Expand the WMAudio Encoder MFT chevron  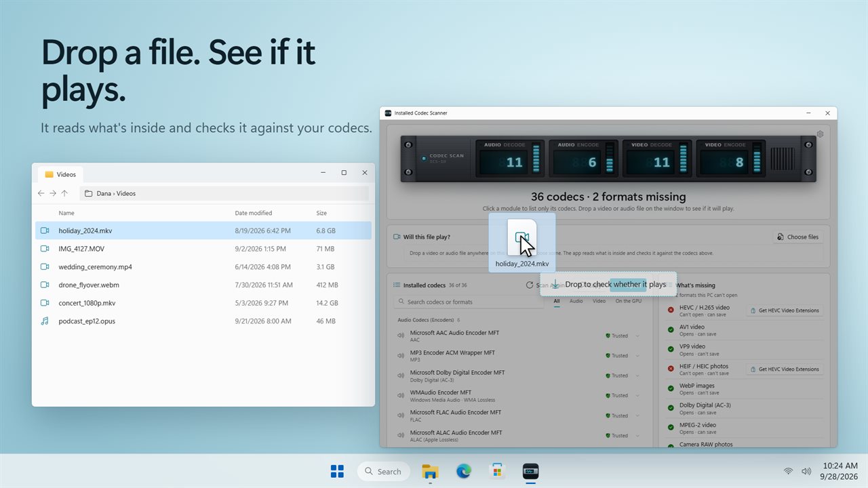[x=637, y=395]
